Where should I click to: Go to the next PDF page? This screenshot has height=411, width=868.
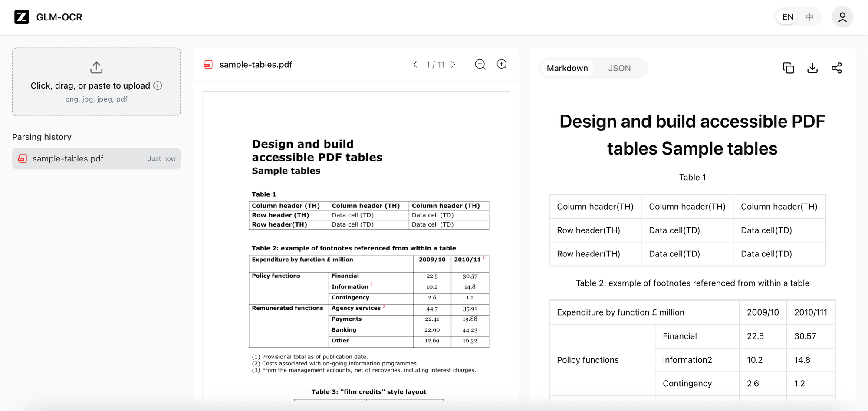click(454, 64)
